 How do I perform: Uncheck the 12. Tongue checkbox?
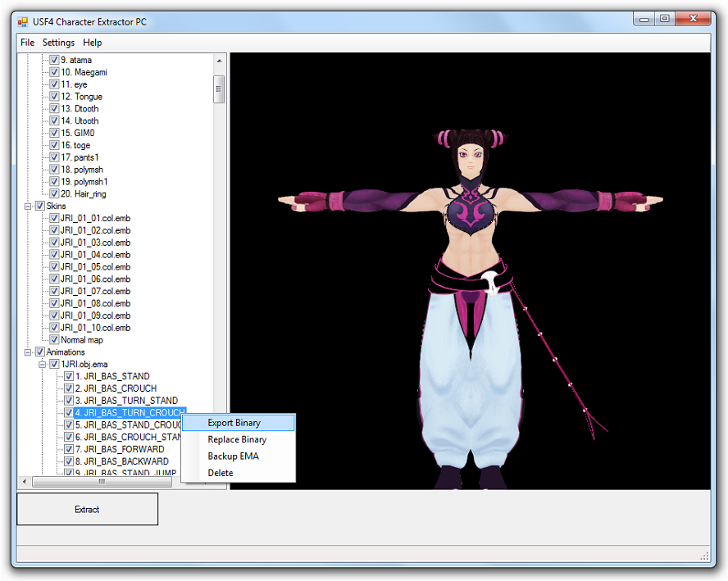(x=54, y=97)
